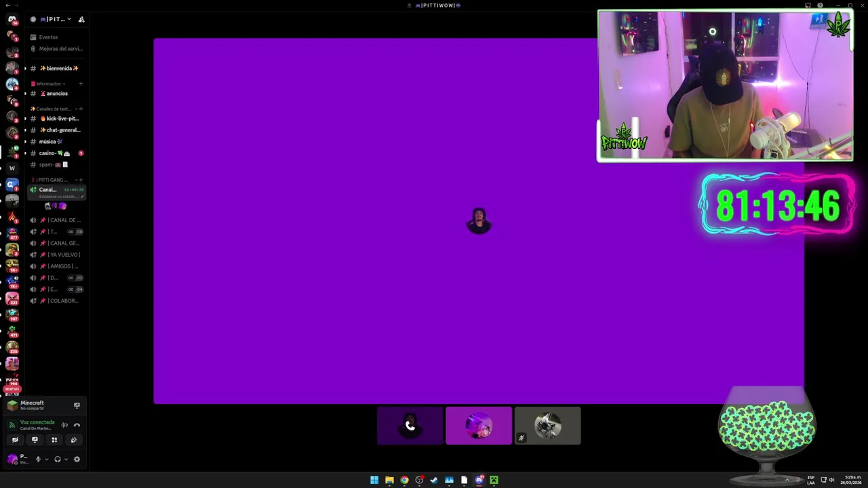Select the kick-live-pit channel
This screenshot has width=868, height=488.
[57, 119]
